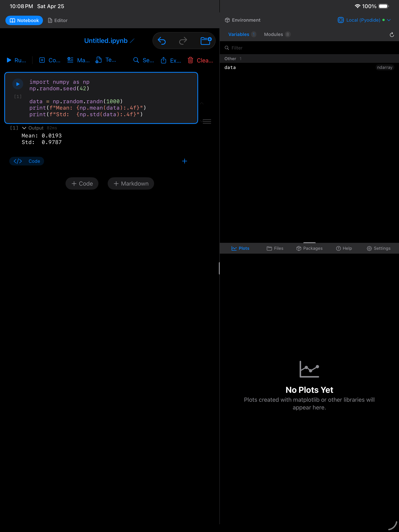Click the 82ms execution time label
This screenshot has height=532, width=399.
(52, 128)
